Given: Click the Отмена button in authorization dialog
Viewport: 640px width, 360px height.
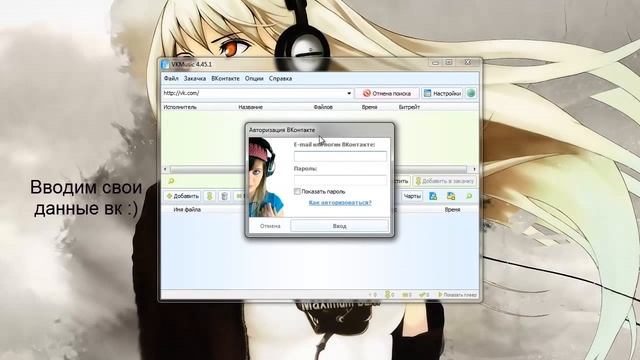Looking at the screenshot, I should point(270,226).
